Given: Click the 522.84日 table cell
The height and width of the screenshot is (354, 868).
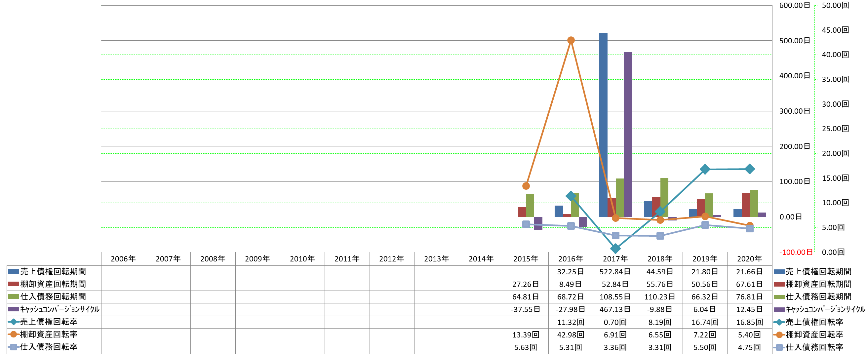Looking at the screenshot, I should point(615,271).
